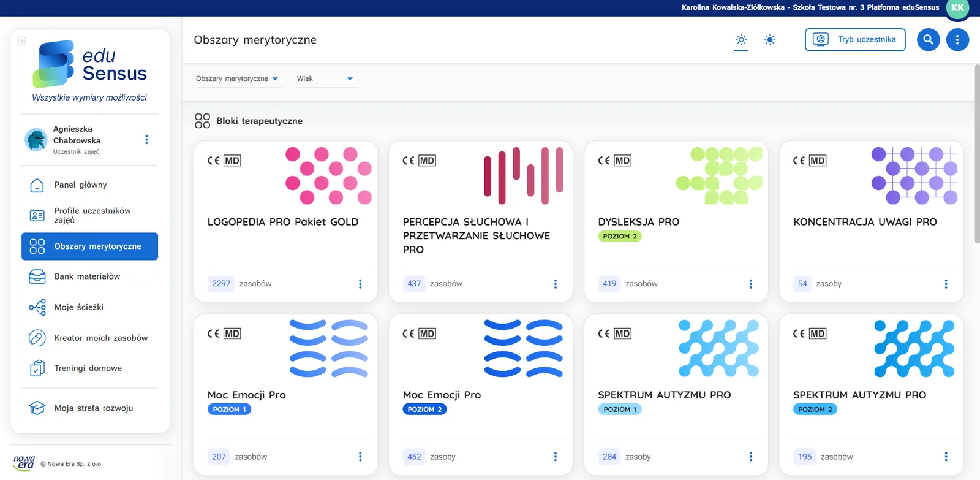Open three-dot menu on DYSLEKSJA PRO card
The width and height of the screenshot is (980, 480).
pos(751,284)
